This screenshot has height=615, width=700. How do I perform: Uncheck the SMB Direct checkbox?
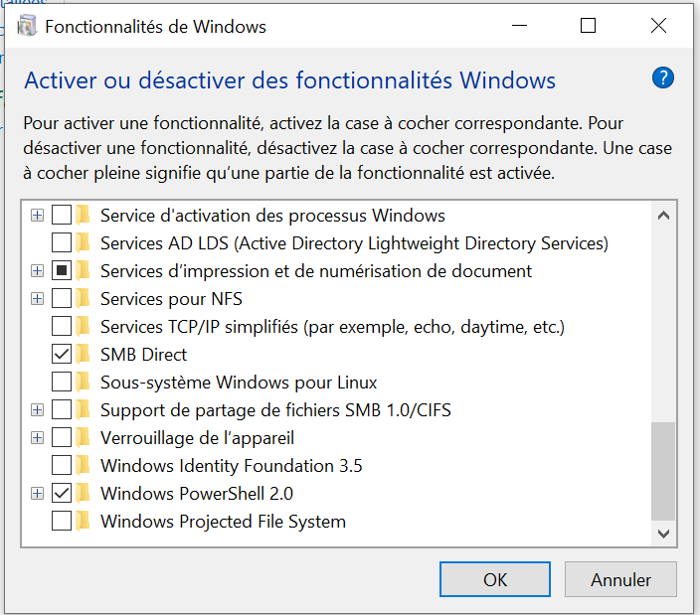(x=62, y=355)
